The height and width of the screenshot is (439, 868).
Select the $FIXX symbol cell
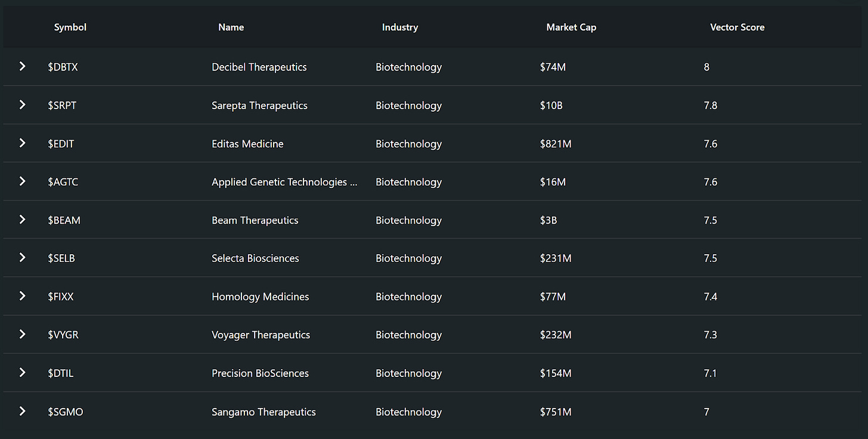coord(61,296)
